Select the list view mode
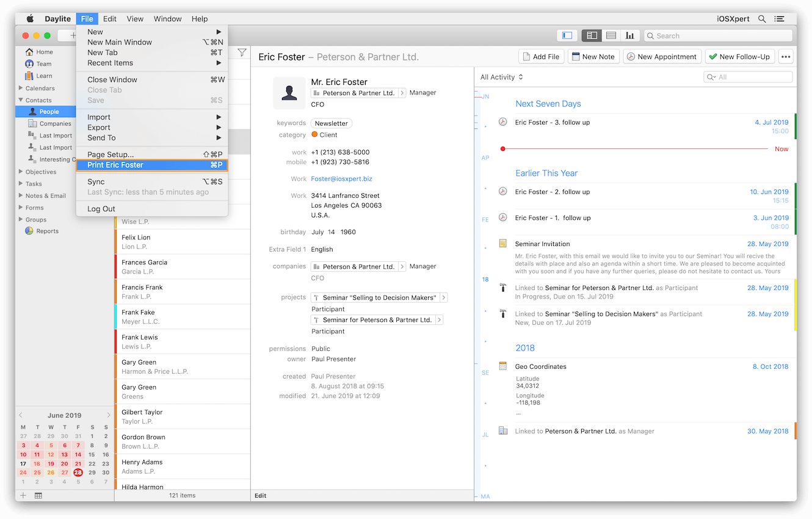812x519 pixels. click(611, 35)
